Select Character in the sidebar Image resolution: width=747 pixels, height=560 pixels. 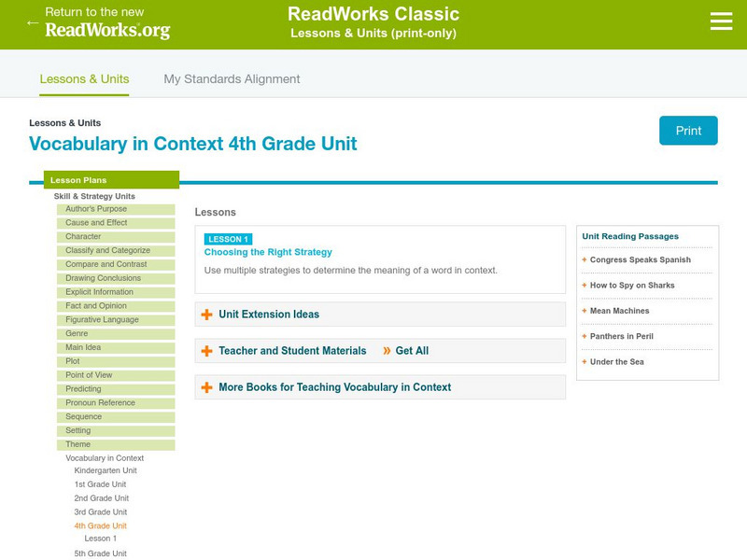click(x=116, y=237)
